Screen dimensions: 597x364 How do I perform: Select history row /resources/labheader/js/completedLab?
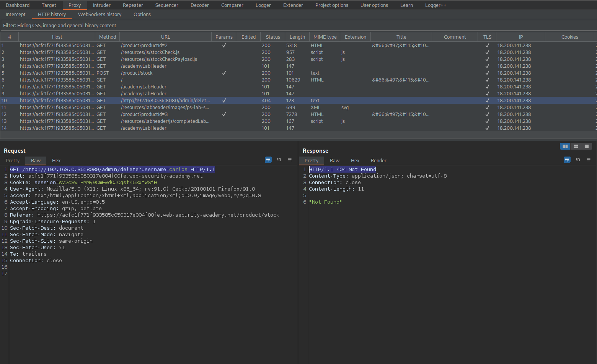[x=298, y=121]
